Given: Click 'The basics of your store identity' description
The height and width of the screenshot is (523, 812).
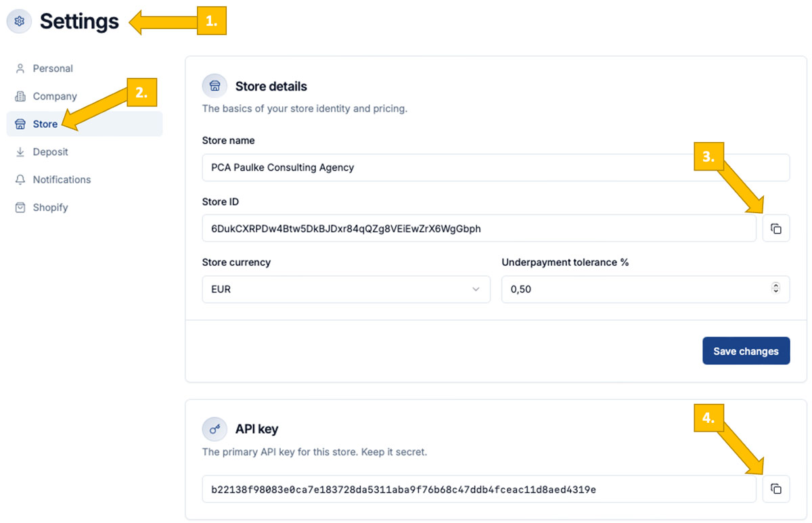Looking at the screenshot, I should (304, 108).
